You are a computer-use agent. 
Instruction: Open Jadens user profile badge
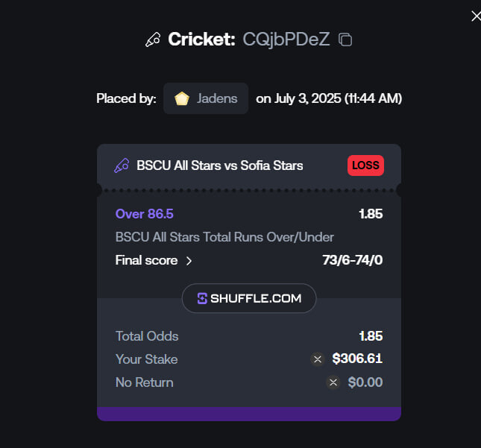point(206,98)
